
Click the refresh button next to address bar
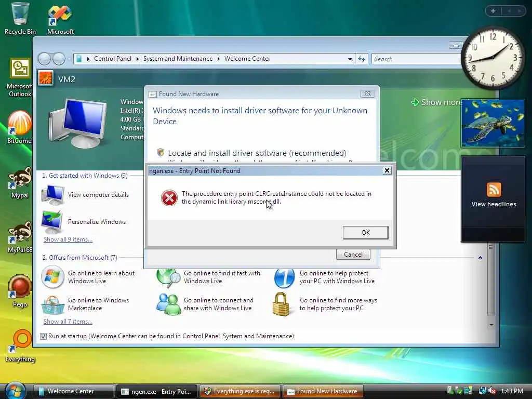(362, 59)
